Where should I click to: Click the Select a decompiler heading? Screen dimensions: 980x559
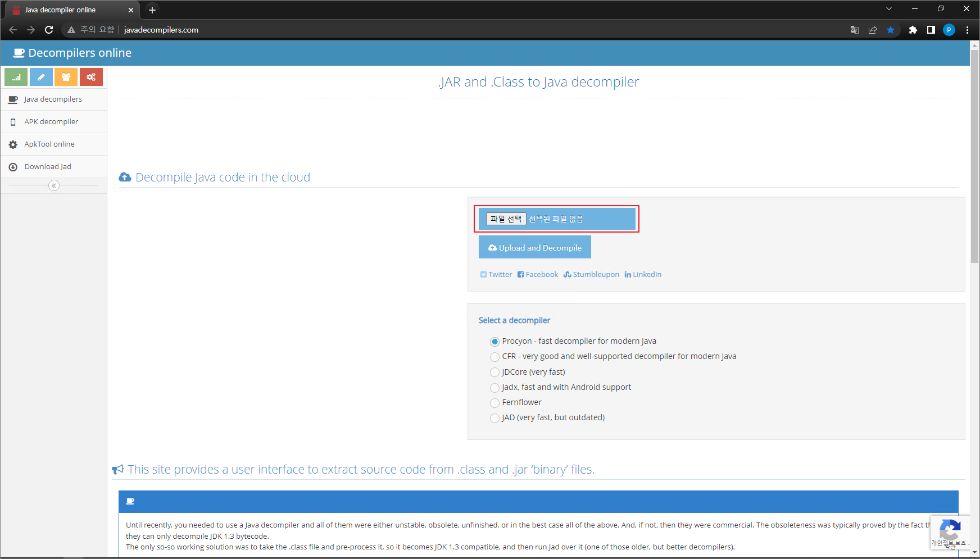pyautogui.click(x=514, y=320)
